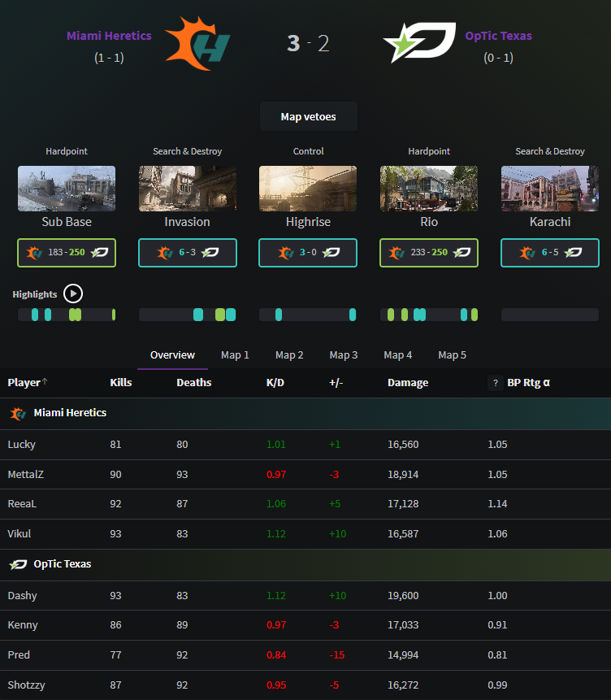Click the green marker on Invasion highlights bar
611x700 pixels.
coord(220,315)
